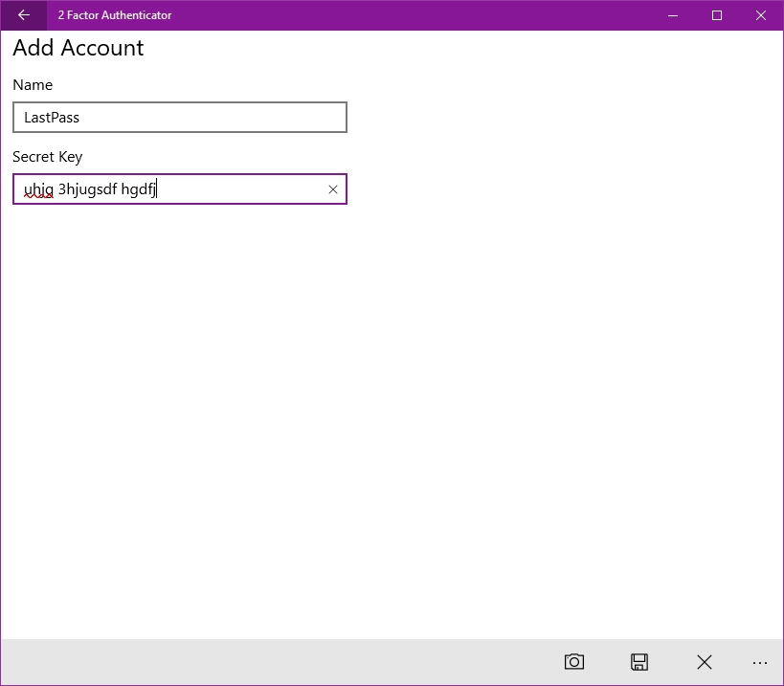Maximize the application window

point(716,15)
